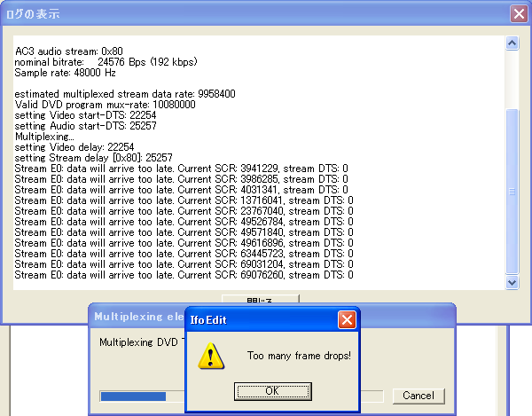Click the "Too many frame drops!" message
Image resolution: width=532 pixels, height=416 pixels.
click(299, 356)
